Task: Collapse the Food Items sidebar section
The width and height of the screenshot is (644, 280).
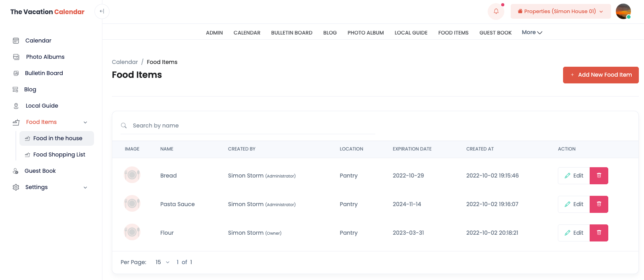Action: pyautogui.click(x=85, y=122)
